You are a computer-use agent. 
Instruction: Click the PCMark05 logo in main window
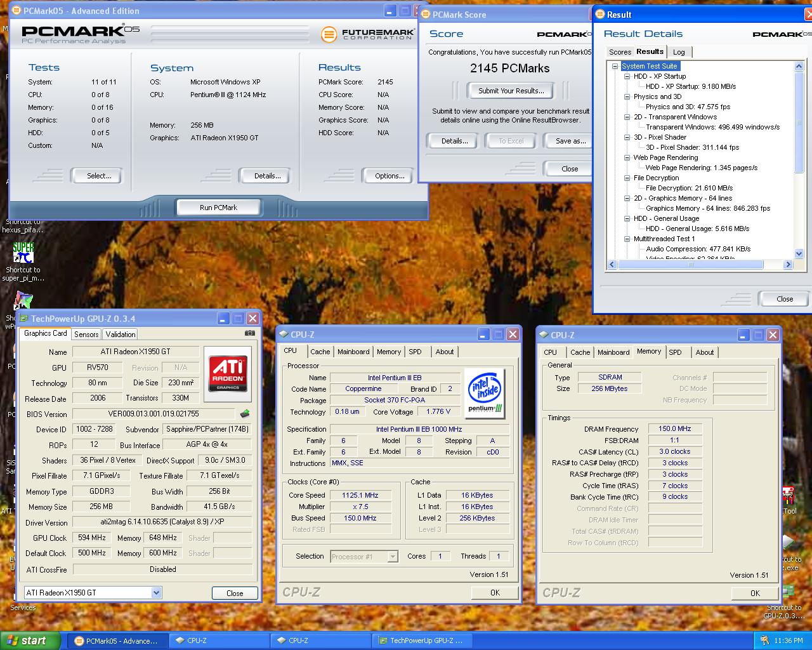tap(81, 34)
